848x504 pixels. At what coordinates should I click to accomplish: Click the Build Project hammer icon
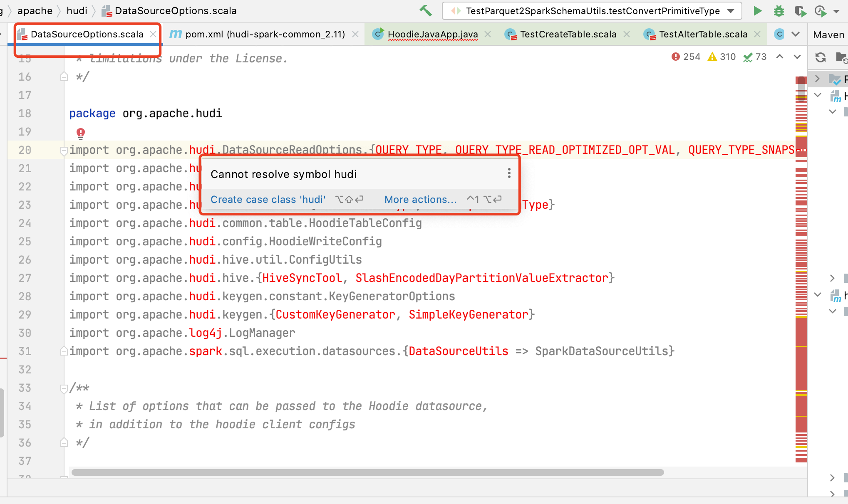tap(426, 11)
